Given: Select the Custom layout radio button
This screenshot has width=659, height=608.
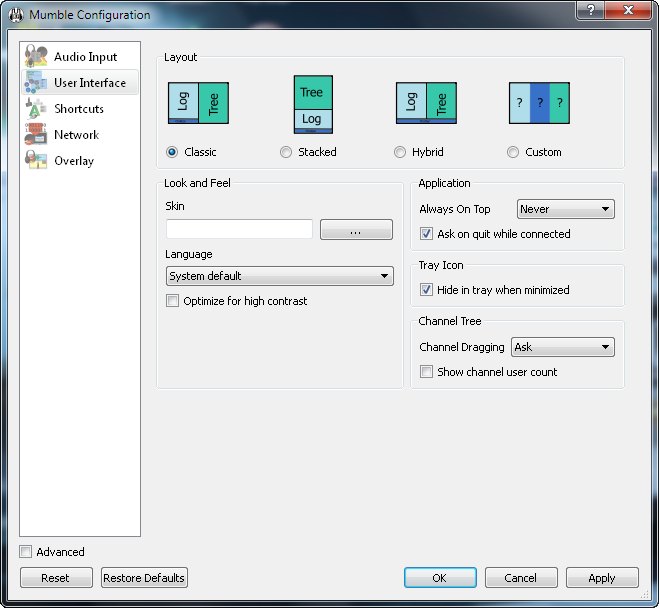Looking at the screenshot, I should tap(513, 152).
